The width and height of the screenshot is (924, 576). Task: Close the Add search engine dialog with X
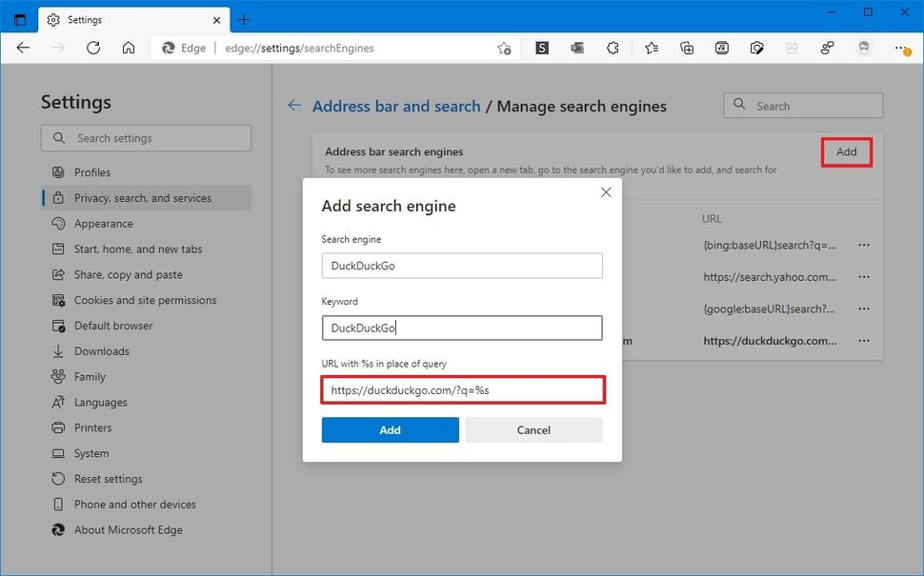pyautogui.click(x=606, y=191)
